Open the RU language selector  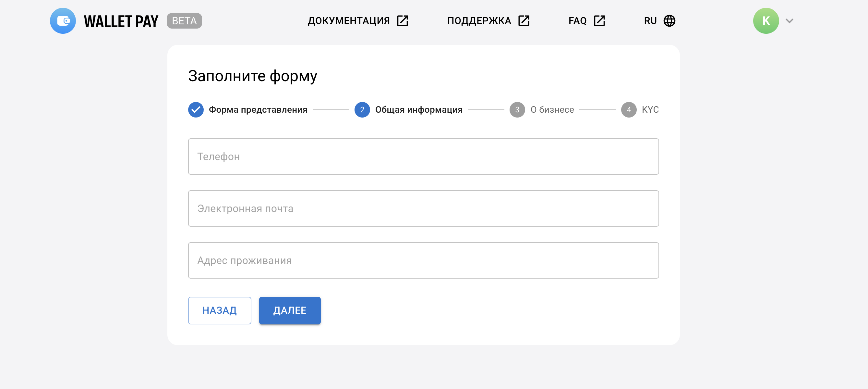click(650, 21)
